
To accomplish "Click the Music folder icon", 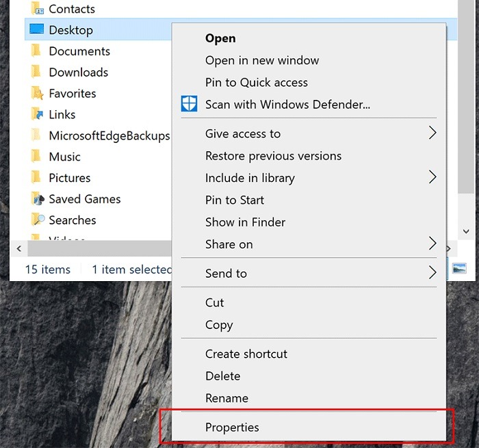I will pos(36,156).
